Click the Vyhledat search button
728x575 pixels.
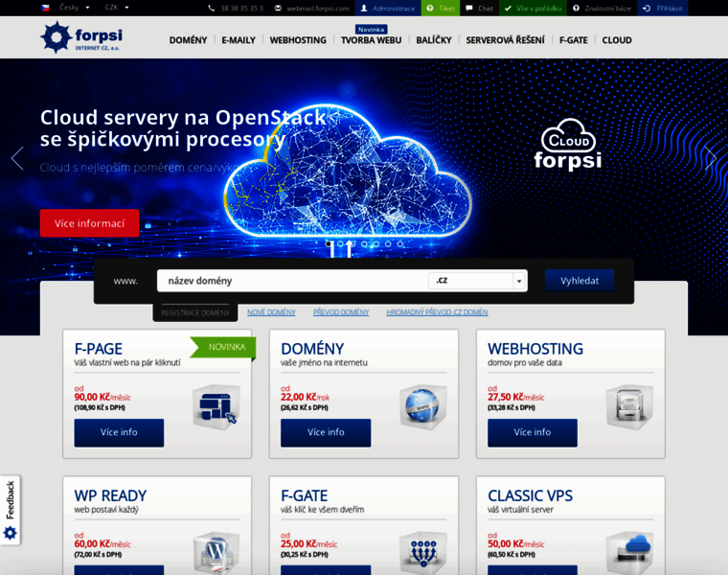pos(580,281)
